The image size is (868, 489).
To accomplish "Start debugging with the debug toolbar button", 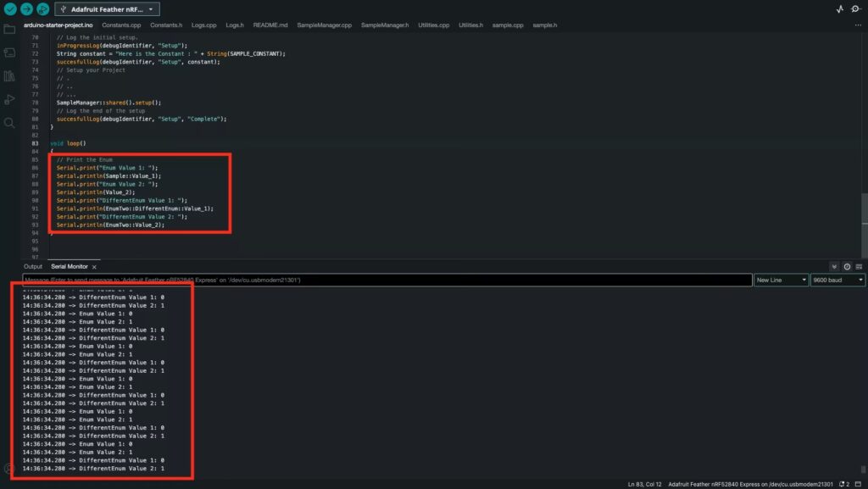I will pos(42,8).
